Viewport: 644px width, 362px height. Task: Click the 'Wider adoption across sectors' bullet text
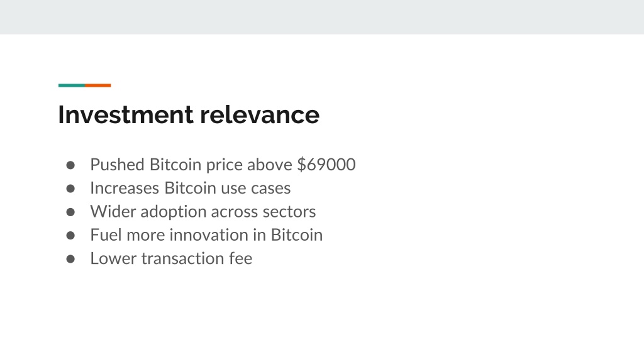click(x=203, y=212)
